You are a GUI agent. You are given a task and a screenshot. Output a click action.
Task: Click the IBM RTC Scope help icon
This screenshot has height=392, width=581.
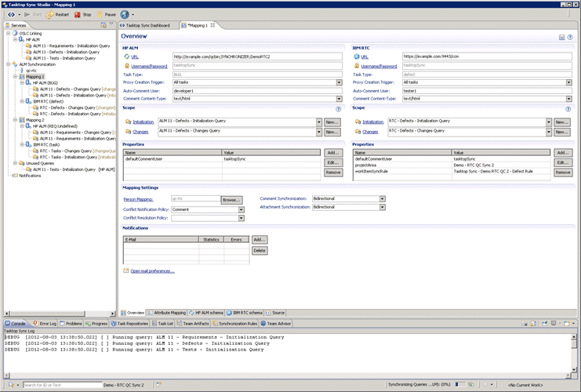pyautogui.click(x=568, y=109)
